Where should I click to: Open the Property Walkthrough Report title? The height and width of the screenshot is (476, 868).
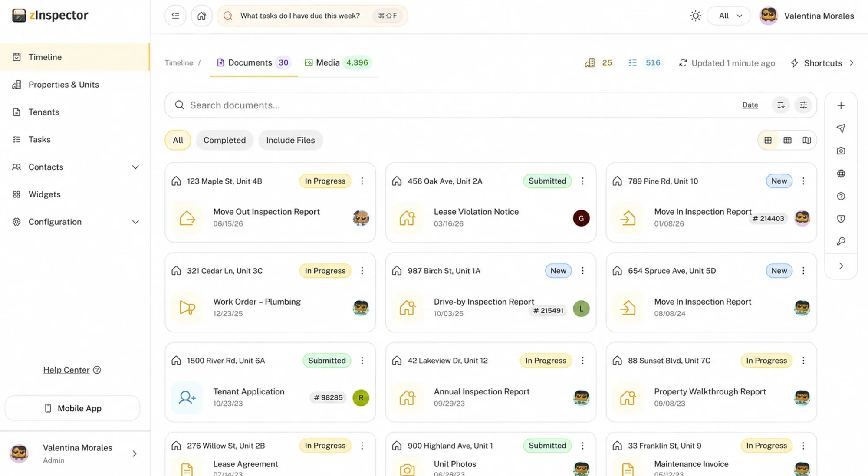click(x=710, y=391)
